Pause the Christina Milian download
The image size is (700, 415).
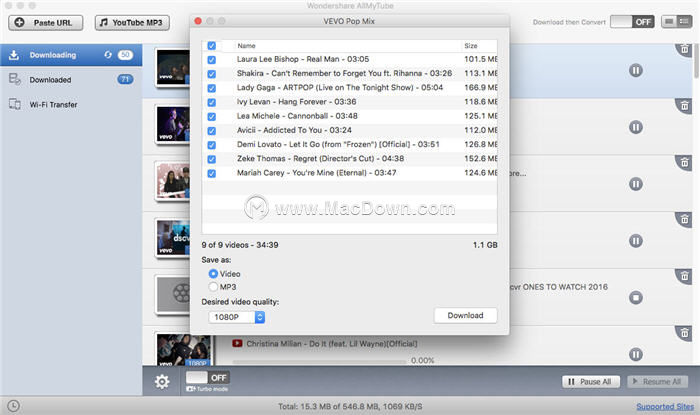pos(636,354)
